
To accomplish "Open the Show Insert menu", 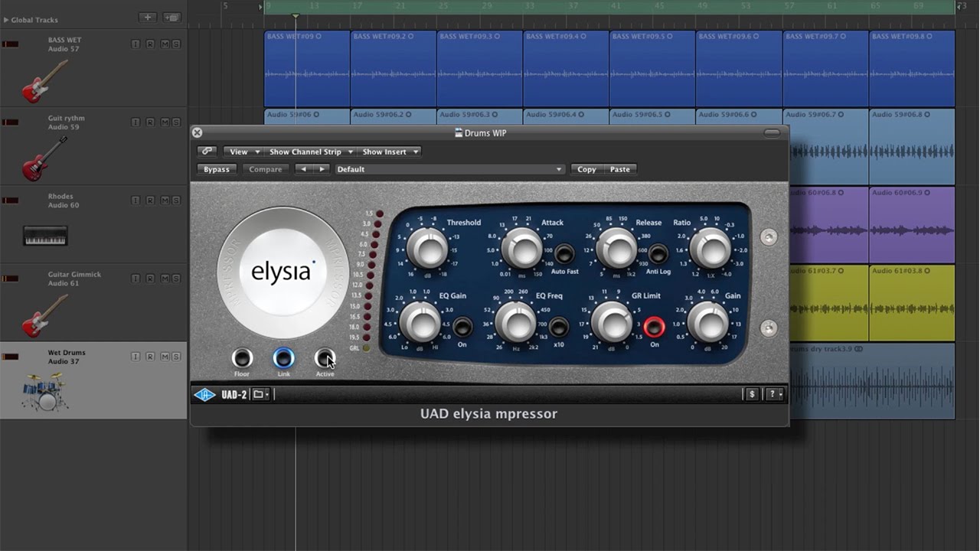I will pos(390,152).
